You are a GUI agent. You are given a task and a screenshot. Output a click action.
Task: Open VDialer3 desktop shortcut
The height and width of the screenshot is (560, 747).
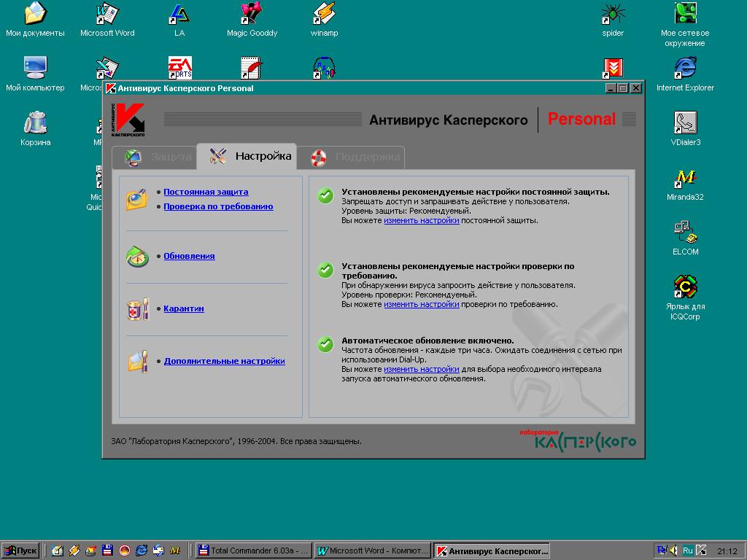(685, 128)
